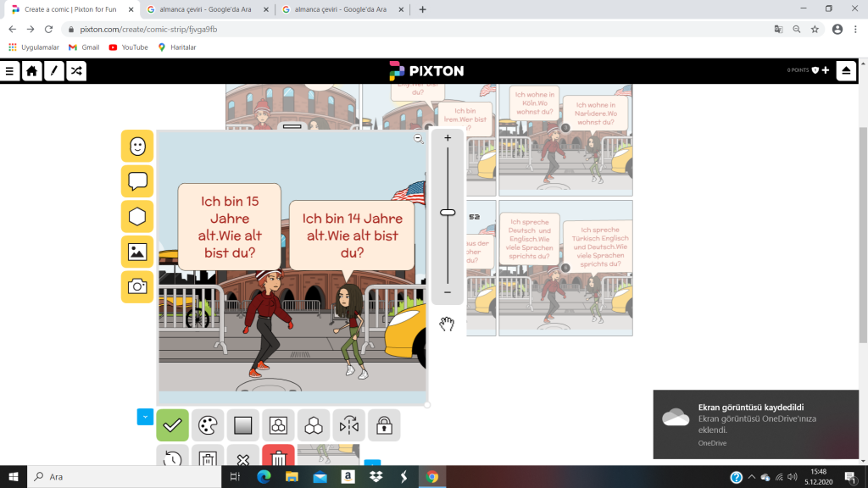This screenshot has width=868, height=488.
Task: Open the color palette button
Action: [208, 425]
